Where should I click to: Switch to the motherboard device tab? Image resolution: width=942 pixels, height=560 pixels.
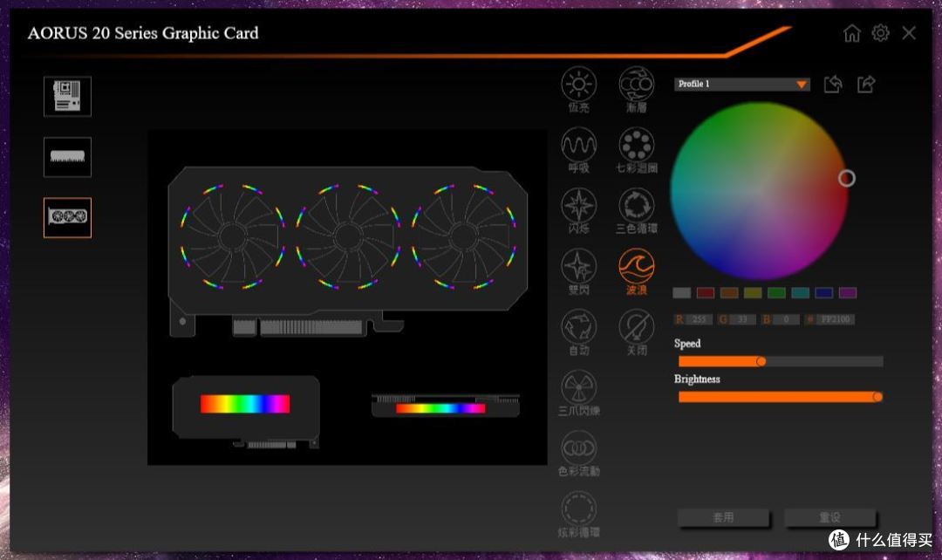click(67, 96)
